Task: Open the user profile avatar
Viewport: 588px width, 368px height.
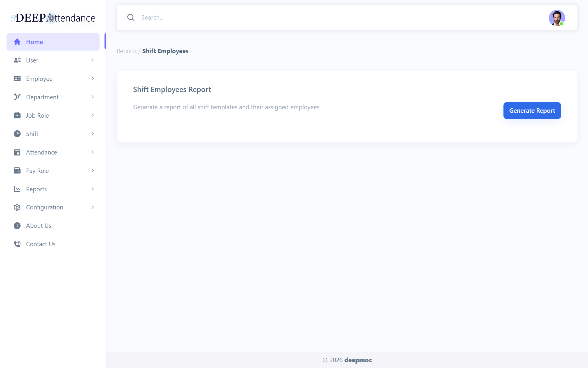Action: (x=557, y=18)
